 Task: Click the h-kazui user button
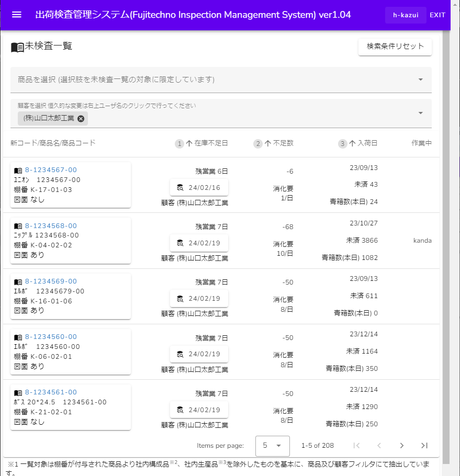pos(406,15)
